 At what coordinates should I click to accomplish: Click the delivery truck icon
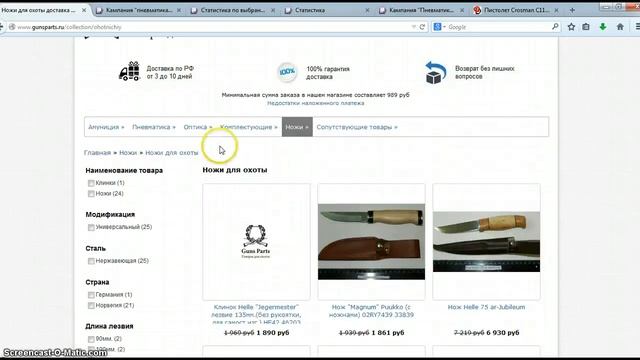click(x=129, y=71)
